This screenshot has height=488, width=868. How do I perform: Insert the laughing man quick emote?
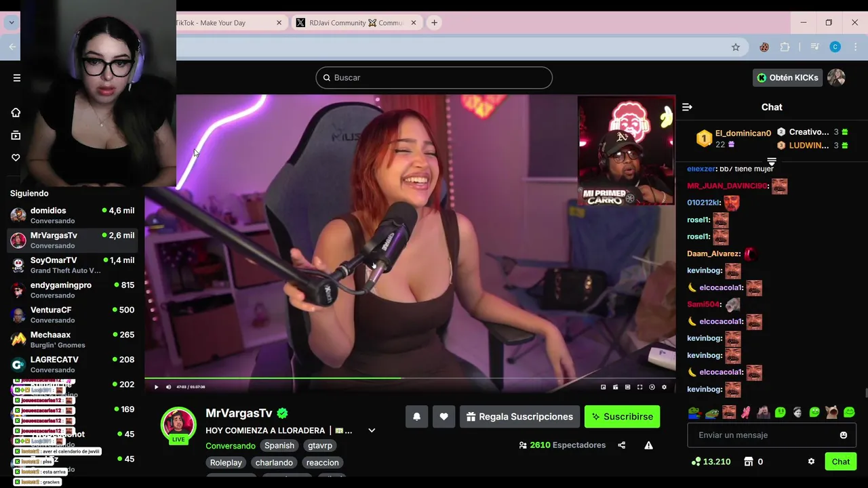tap(729, 412)
